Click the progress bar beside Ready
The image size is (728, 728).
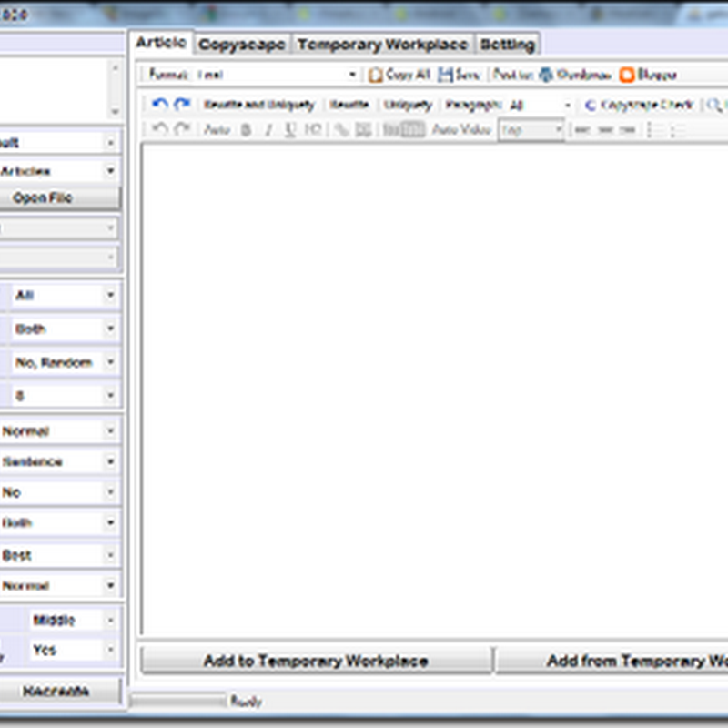click(178, 700)
